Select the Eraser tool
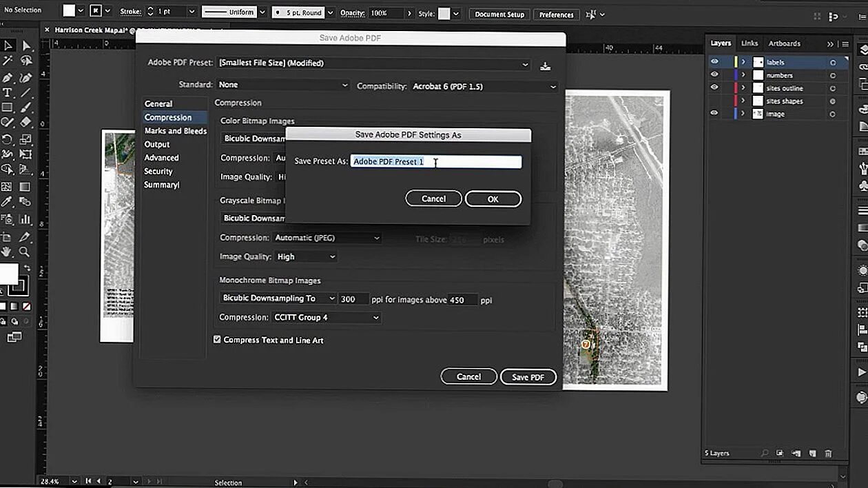Image resolution: width=868 pixels, height=488 pixels. [x=25, y=122]
